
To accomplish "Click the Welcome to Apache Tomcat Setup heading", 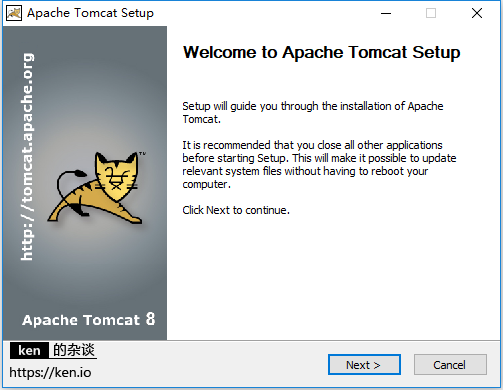I will point(321,52).
